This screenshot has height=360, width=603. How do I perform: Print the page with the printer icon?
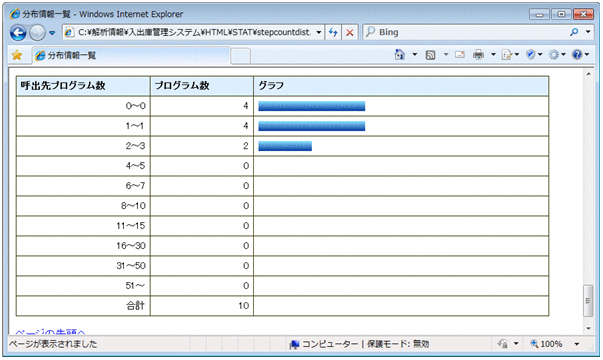coord(478,55)
